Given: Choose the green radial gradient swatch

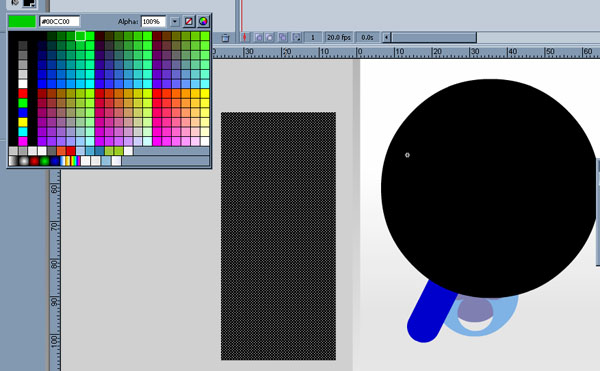Looking at the screenshot, I should [44, 161].
